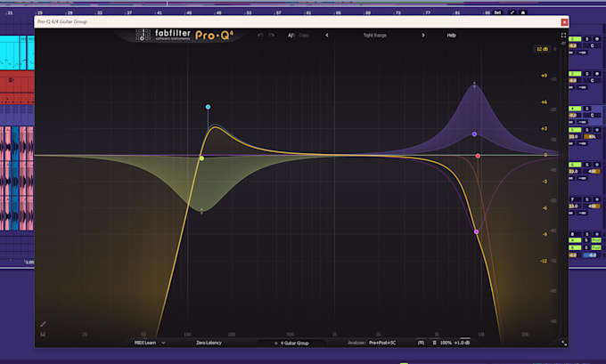606x364 pixels.
Task: Open the Zero Latency processing mode menu
Action: (209, 343)
